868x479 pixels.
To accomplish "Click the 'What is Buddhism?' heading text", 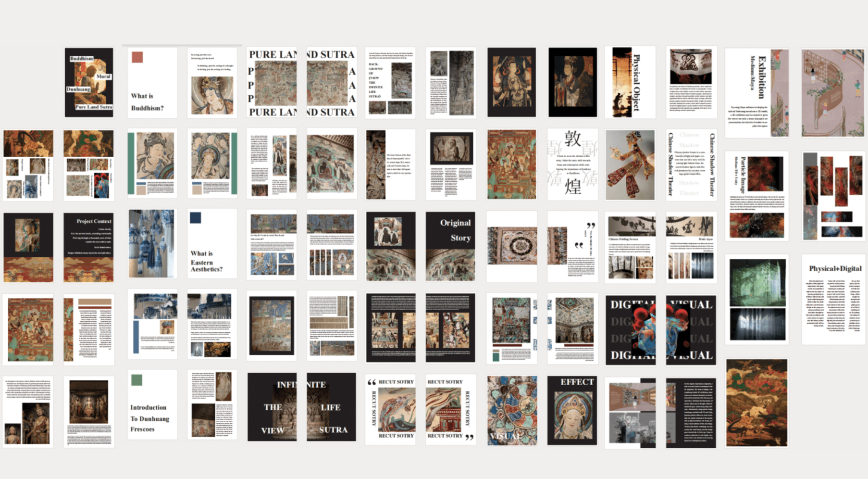I will coord(148,102).
